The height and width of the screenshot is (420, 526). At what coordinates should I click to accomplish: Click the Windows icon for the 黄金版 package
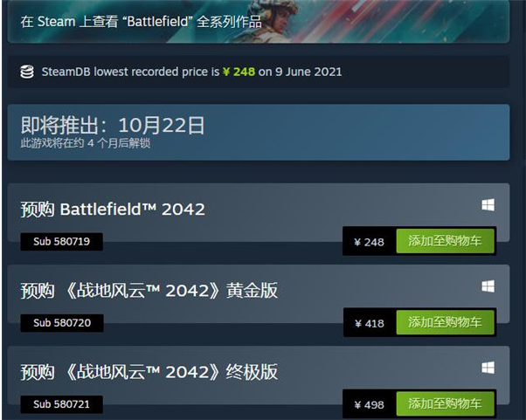tap(488, 286)
